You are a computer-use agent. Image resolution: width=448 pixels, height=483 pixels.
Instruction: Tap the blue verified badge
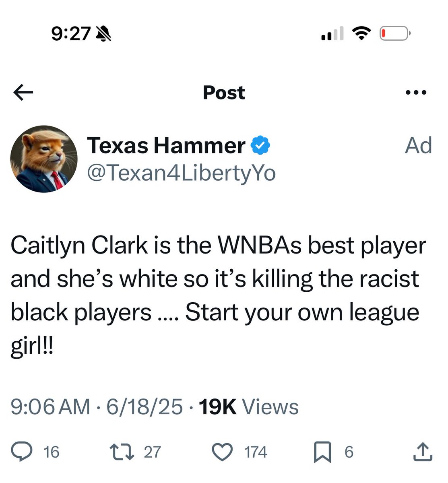coord(260,145)
